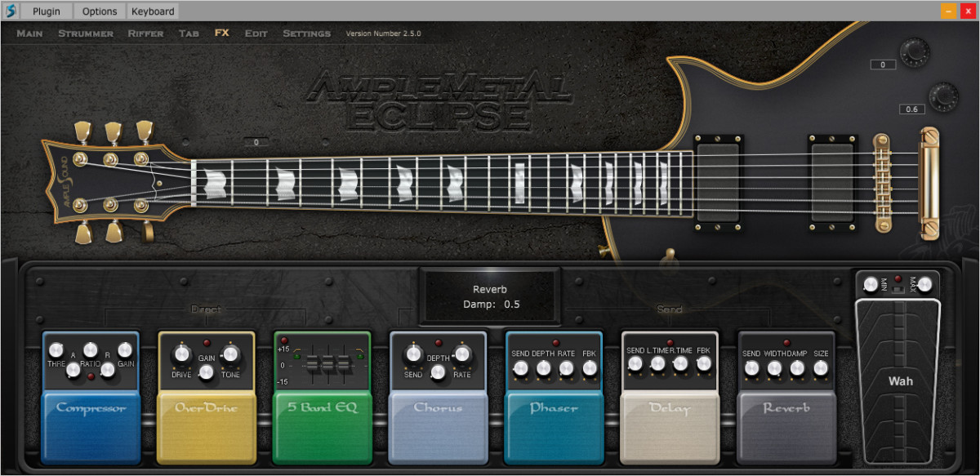Open the Plugin menu
The height and width of the screenshot is (476, 980).
46,11
